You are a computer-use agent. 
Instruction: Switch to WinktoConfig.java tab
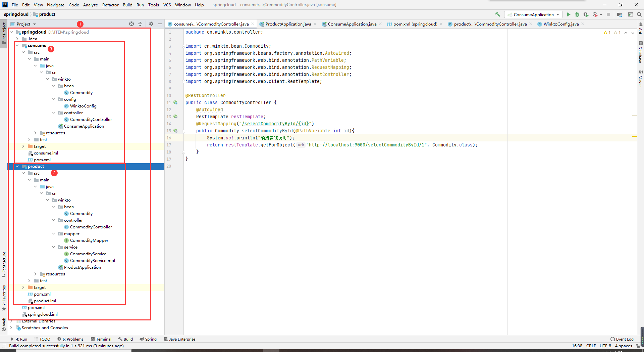pos(561,24)
